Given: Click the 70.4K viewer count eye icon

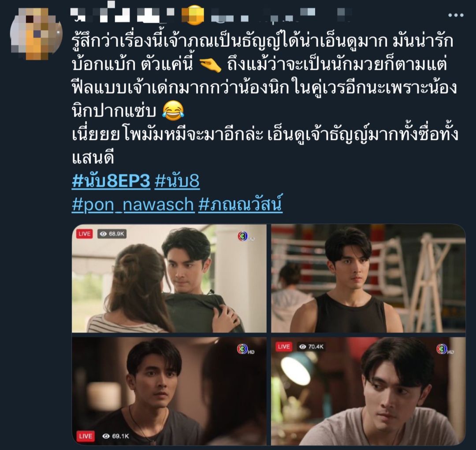Looking at the screenshot, I should pos(303,347).
